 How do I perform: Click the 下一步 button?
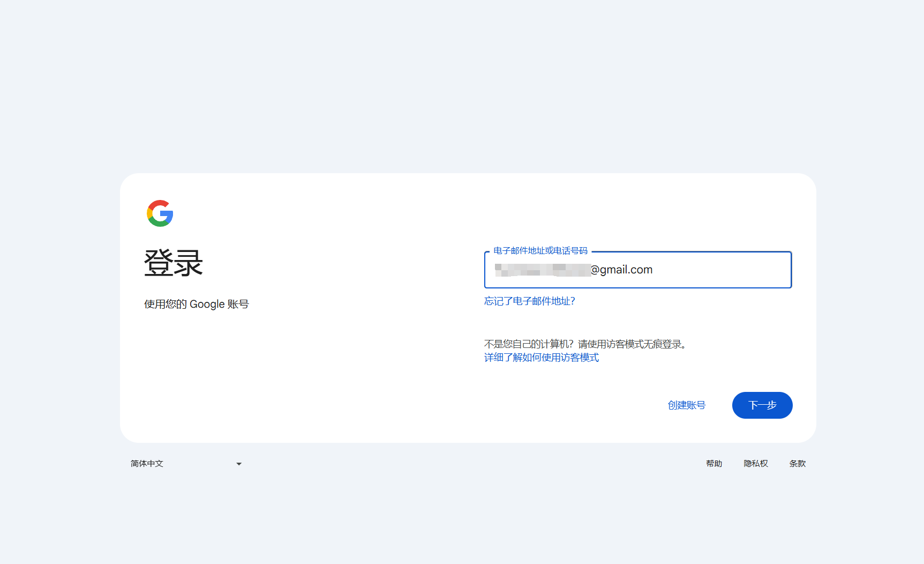coord(762,405)
